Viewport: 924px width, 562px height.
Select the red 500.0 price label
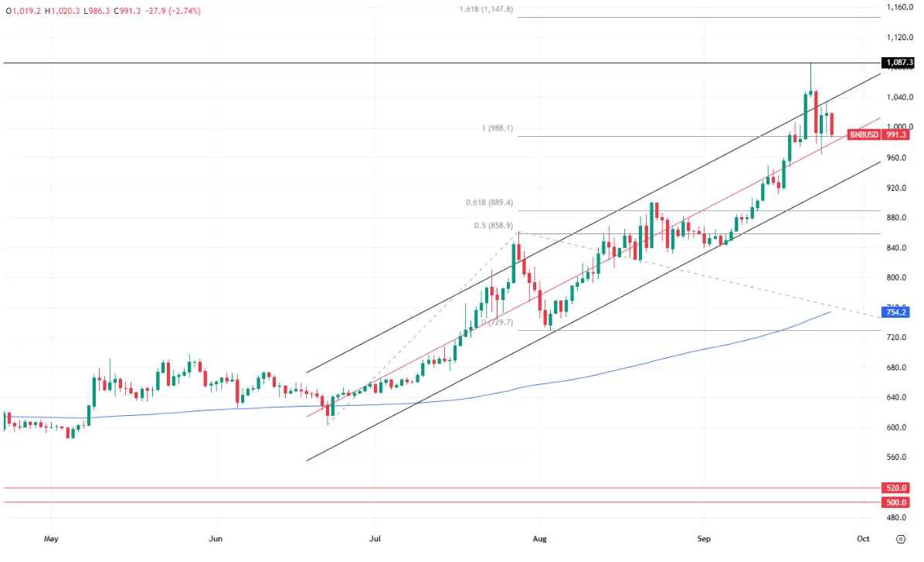(x=896, y=502)
